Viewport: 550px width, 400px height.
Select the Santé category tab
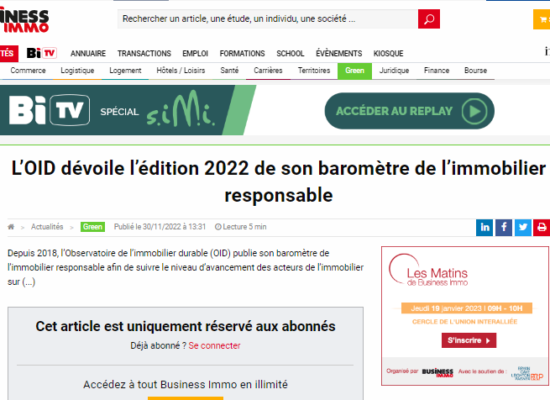tap(229, 71)
